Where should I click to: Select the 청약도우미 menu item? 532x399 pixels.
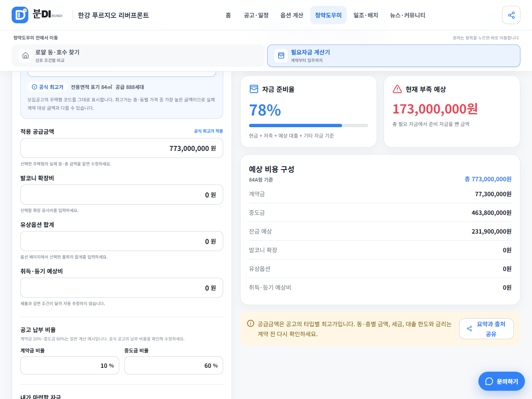click(328, 15)
